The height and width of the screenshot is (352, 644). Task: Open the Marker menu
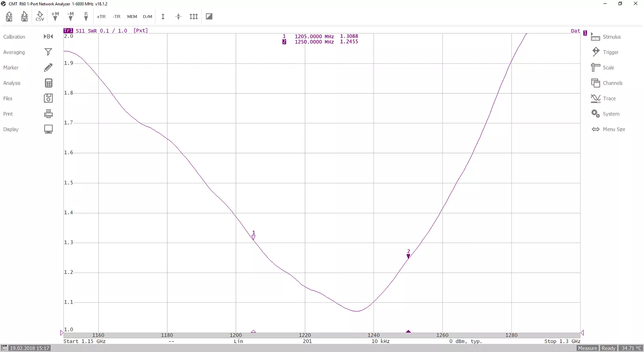pyautogui.click(x=11, y=68)
